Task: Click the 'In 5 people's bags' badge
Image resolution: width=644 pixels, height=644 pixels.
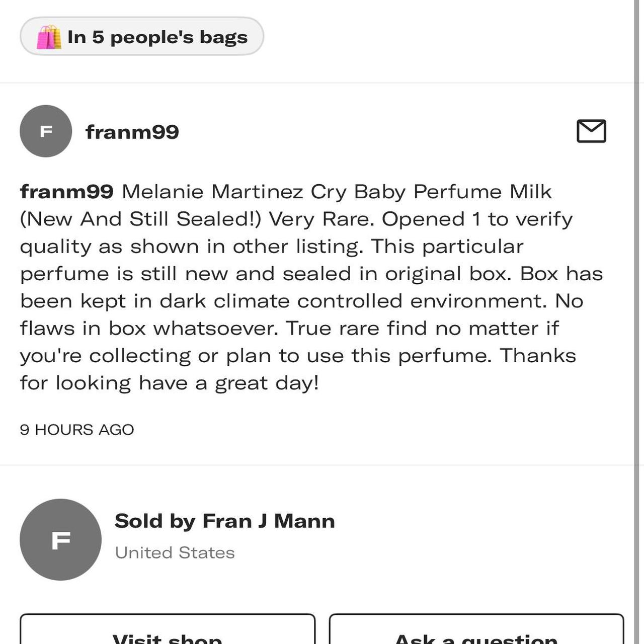Action: click(x=141, y=36)
